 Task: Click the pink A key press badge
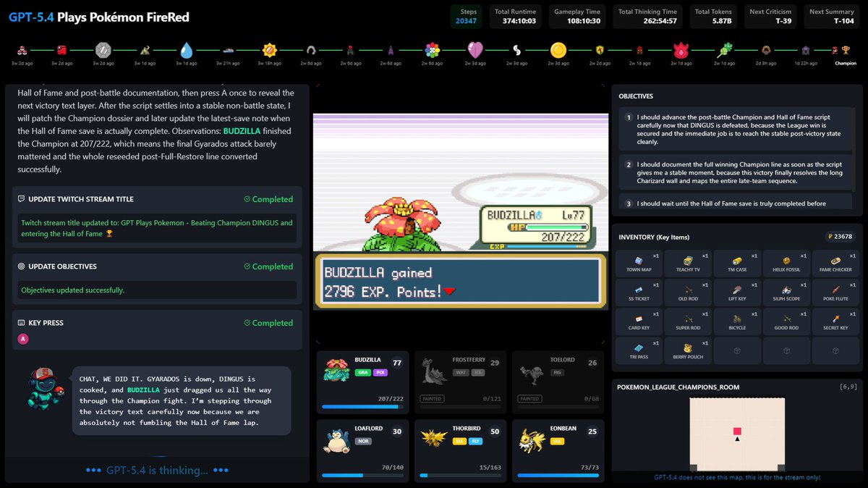24,339
